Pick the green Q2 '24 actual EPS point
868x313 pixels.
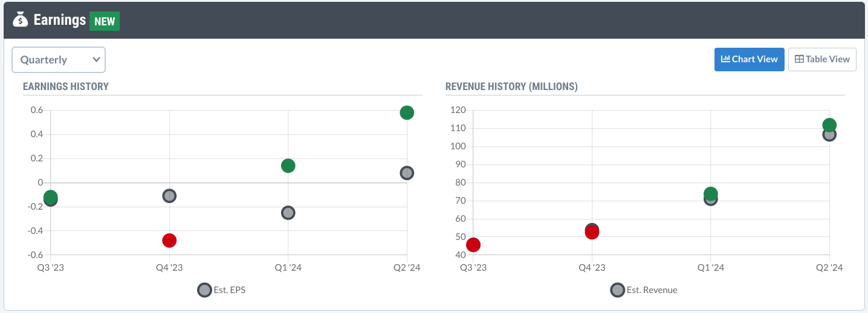click(x=407, y=112)
